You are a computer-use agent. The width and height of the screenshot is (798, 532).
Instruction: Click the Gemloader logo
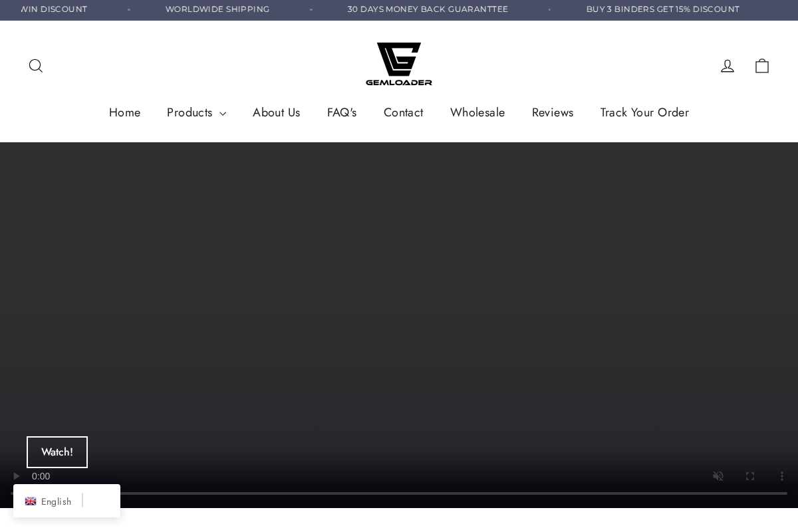(x=399, y=64)
